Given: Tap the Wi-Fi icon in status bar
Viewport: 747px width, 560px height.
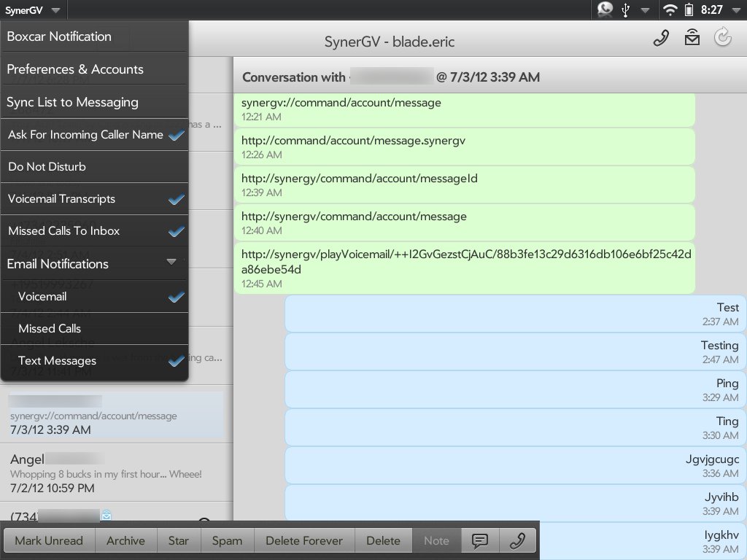Looking at the screenshot, I should [x=669, y=9].
